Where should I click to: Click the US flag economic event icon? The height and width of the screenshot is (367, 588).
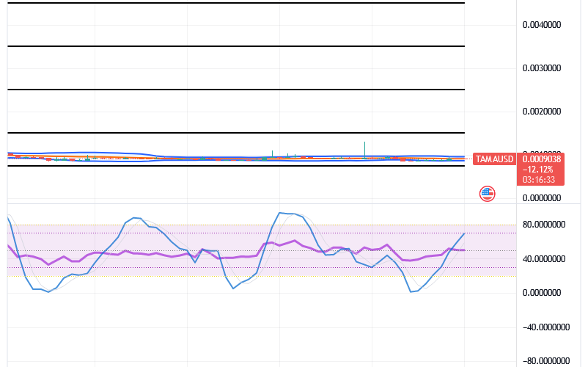pyautogui.click(x=487, y=194)
